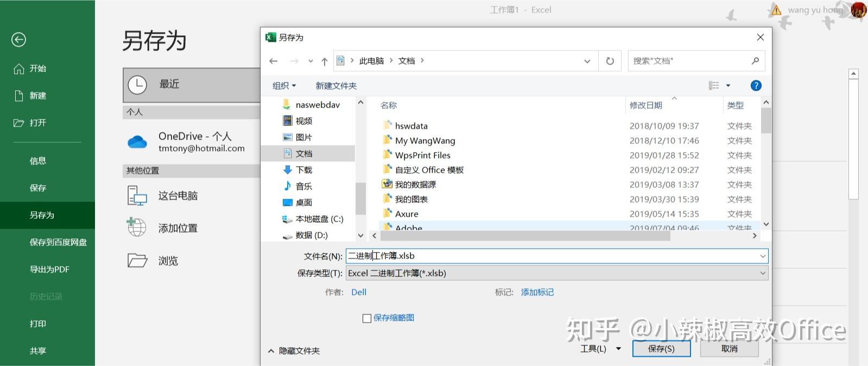
Task: Select 我的数据源 folder icon
Action: (x=387, y=184)
